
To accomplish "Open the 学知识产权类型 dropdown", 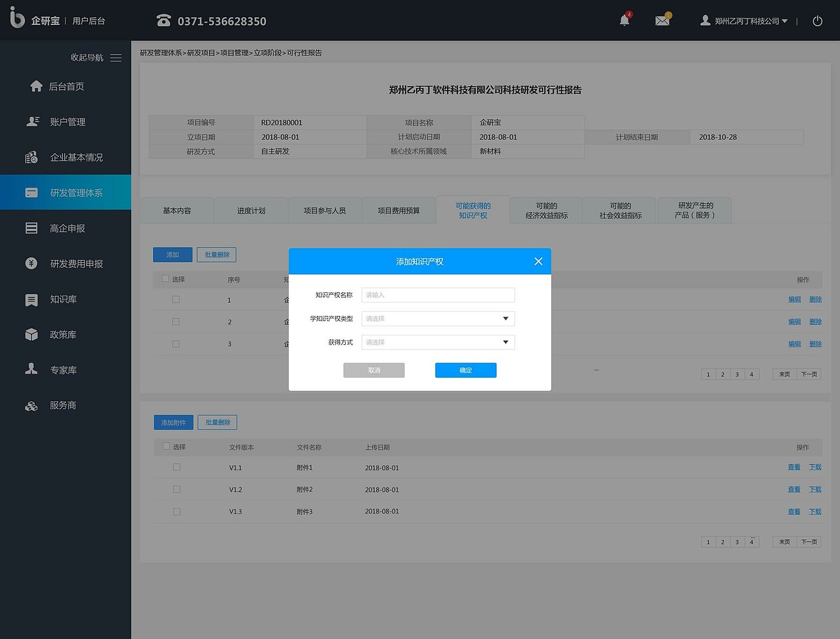I will [x=438, y=319].
